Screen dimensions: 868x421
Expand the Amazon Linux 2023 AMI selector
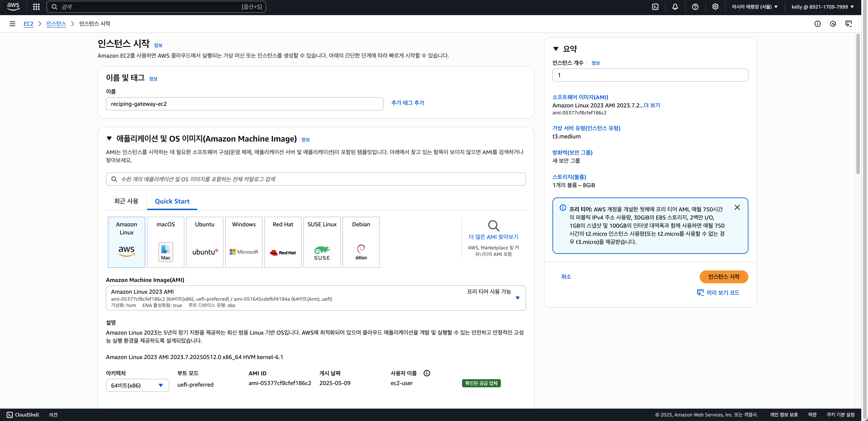518,298
